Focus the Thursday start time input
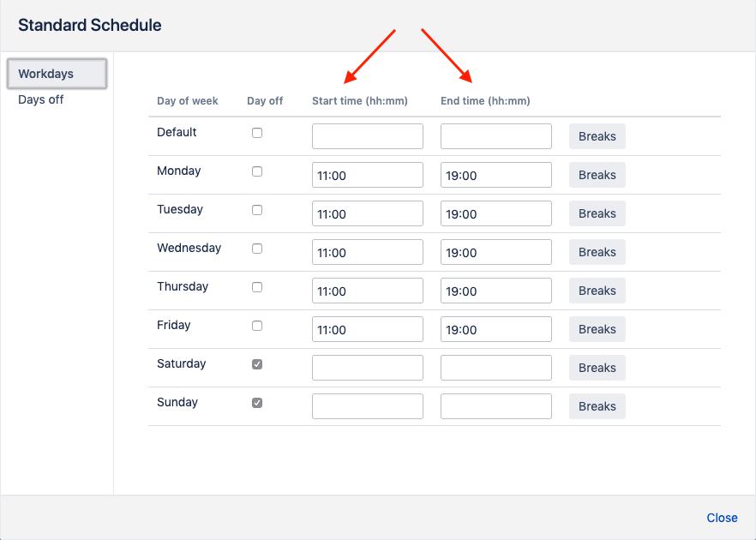Viewport: 756px width, 540px height. click(367, 291)
